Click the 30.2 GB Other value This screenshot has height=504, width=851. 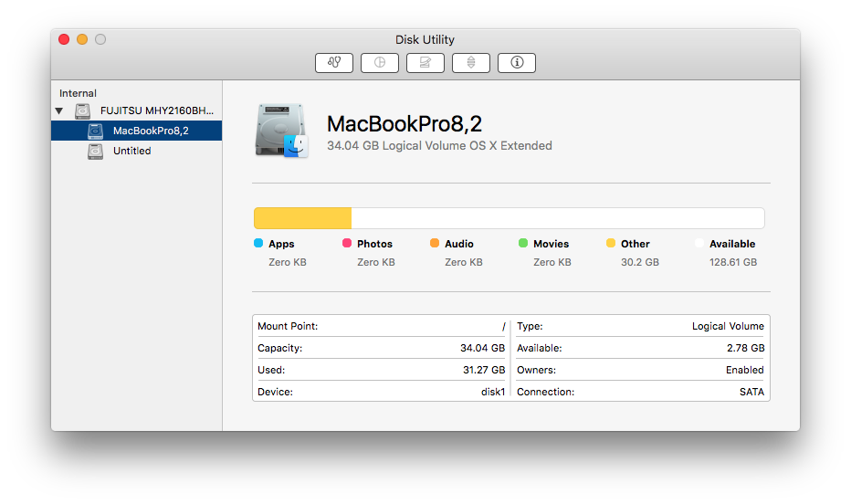click(640, 262)
